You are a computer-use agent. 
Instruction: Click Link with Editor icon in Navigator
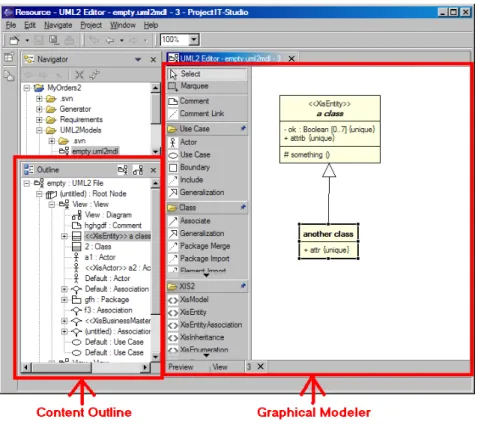(x=94, y=74)
